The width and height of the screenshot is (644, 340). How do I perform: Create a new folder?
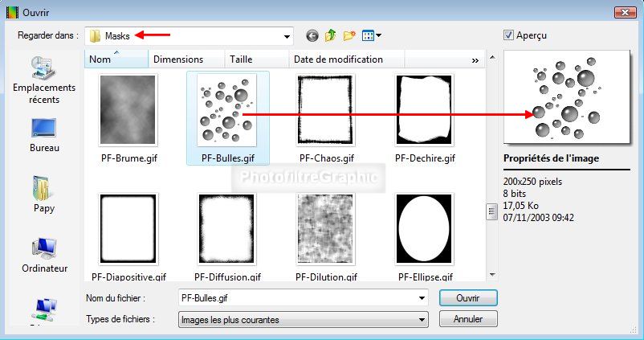pos(349,35)
